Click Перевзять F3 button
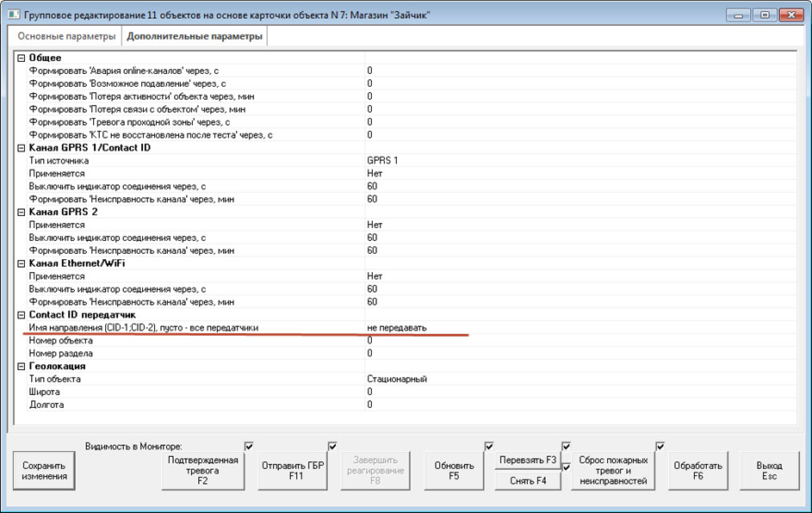 (x=528, y=460)
